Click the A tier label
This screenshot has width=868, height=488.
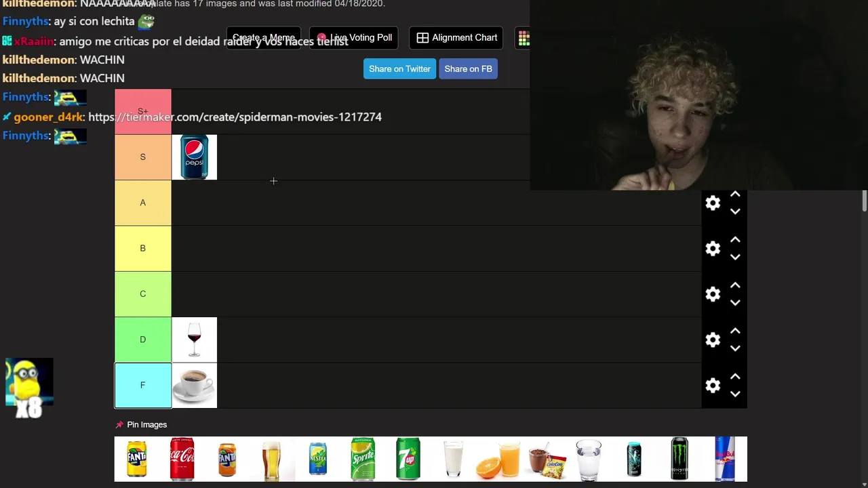tap(142, 203)
